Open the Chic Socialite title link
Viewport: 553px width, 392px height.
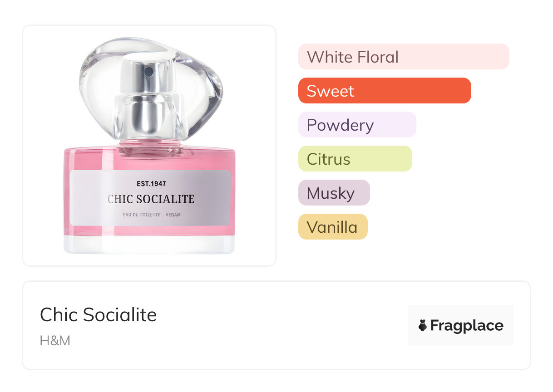[x=98, y=315]
